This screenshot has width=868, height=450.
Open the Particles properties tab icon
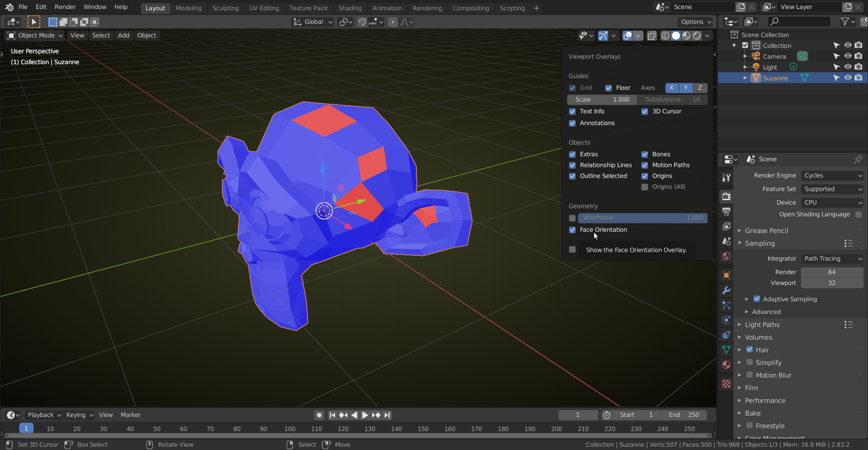point(726,305)
